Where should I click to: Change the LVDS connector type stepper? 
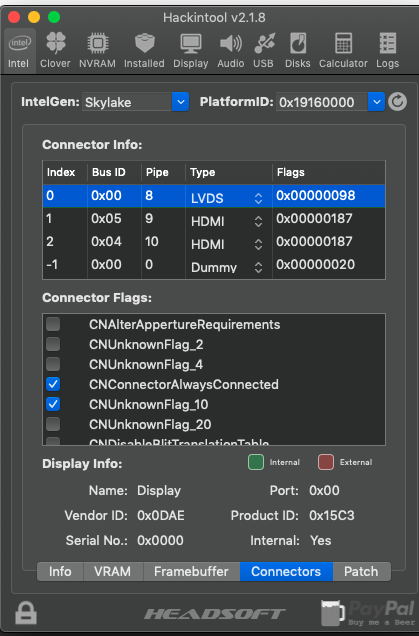point(258,198)
